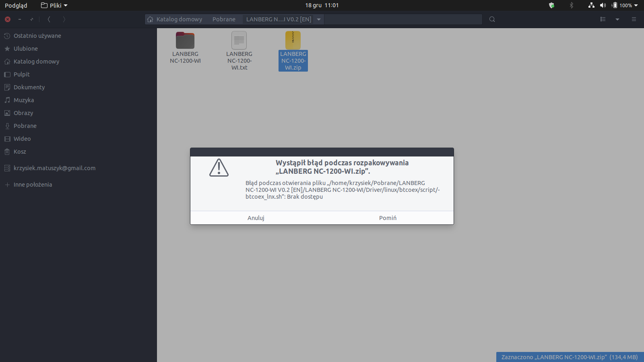Viewport: 644px width, 362px height.
Task: Click Podgląd activities in top bar
Action: click(x=16, y=5)
